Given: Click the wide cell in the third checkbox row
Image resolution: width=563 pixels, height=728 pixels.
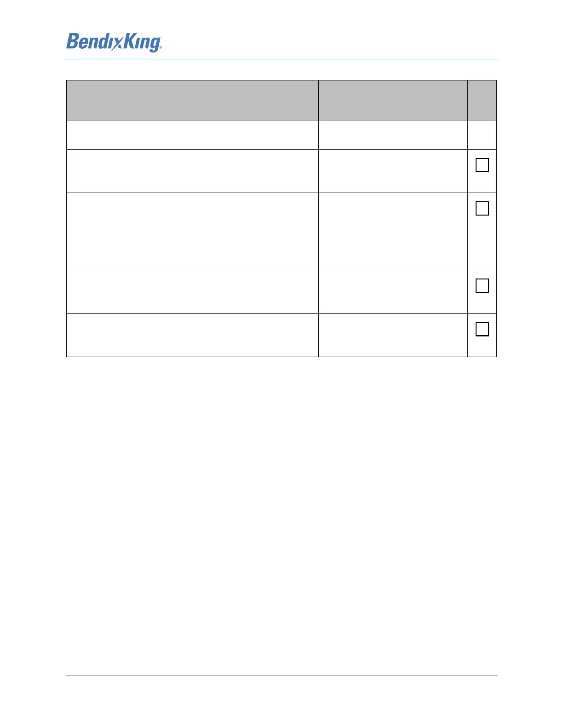Looking at the screenshot, I should [192, 292].
